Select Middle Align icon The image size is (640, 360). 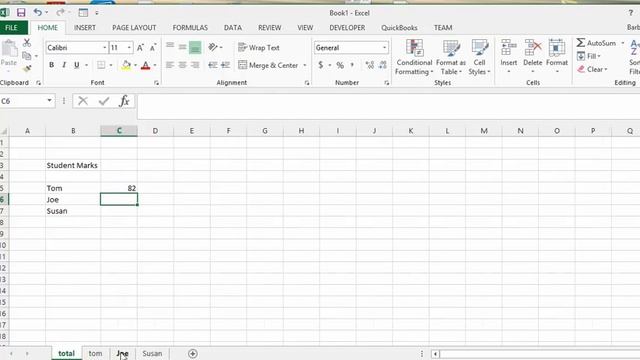tap(182, 47)
